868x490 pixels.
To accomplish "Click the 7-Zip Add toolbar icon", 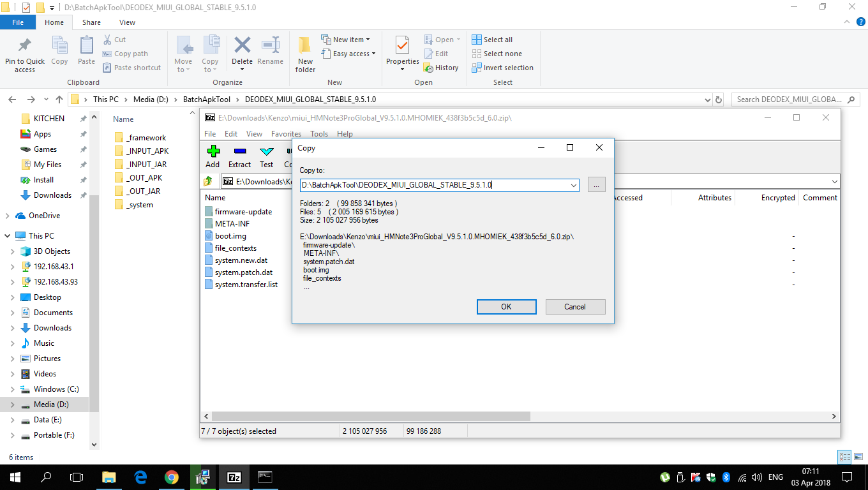I will 213,151.
